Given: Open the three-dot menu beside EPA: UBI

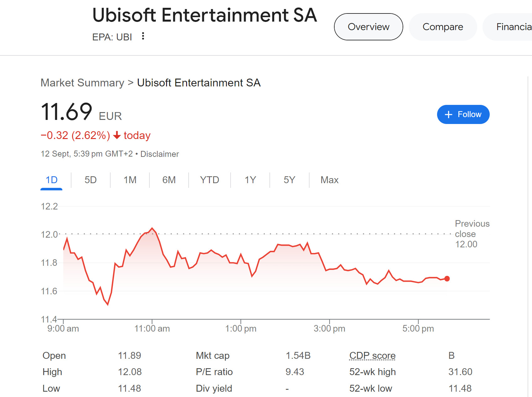Looking at the screenshot, I should coord(143,36).
